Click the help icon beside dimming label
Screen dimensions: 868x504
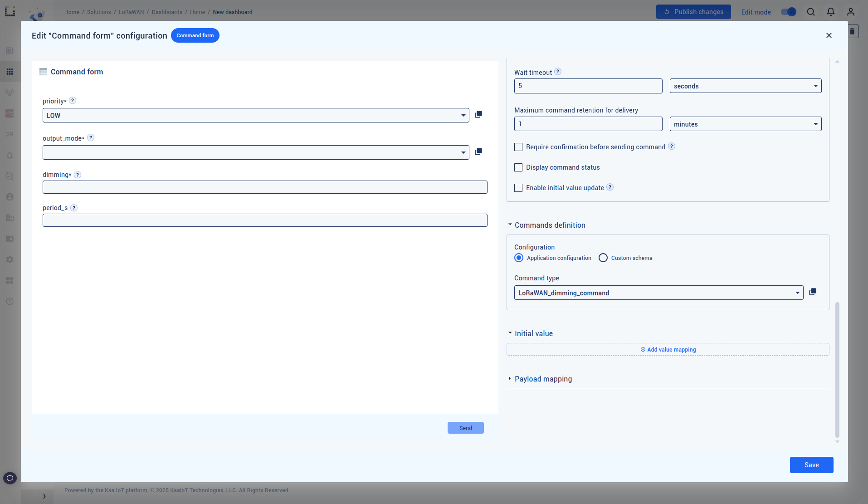78,175
